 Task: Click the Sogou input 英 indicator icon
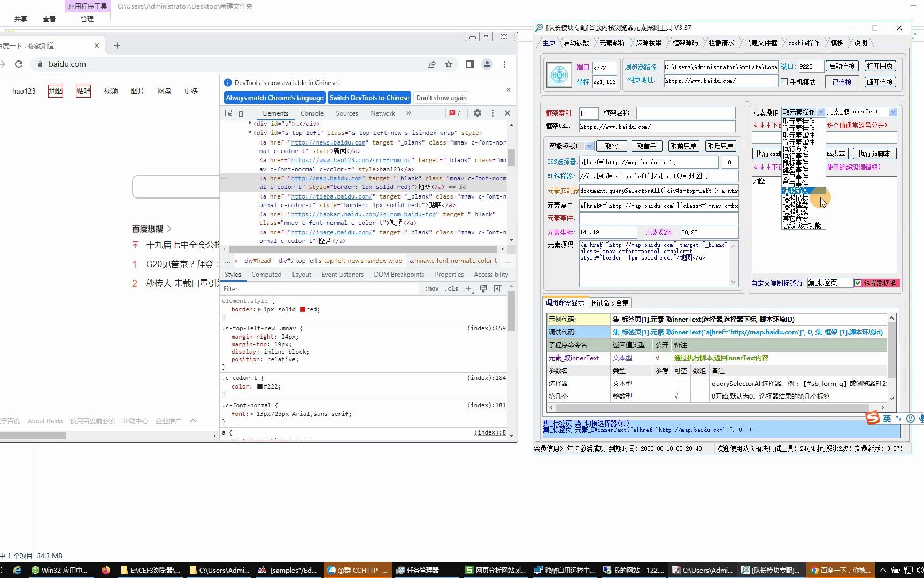pyautogui.click(x=886, y=419)
